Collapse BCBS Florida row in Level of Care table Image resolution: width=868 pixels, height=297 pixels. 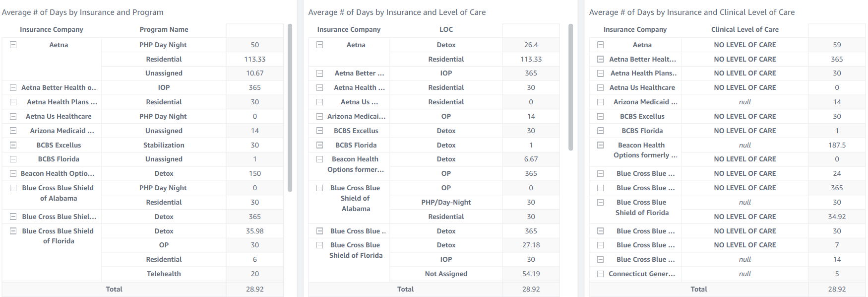[x=320, y=145]
